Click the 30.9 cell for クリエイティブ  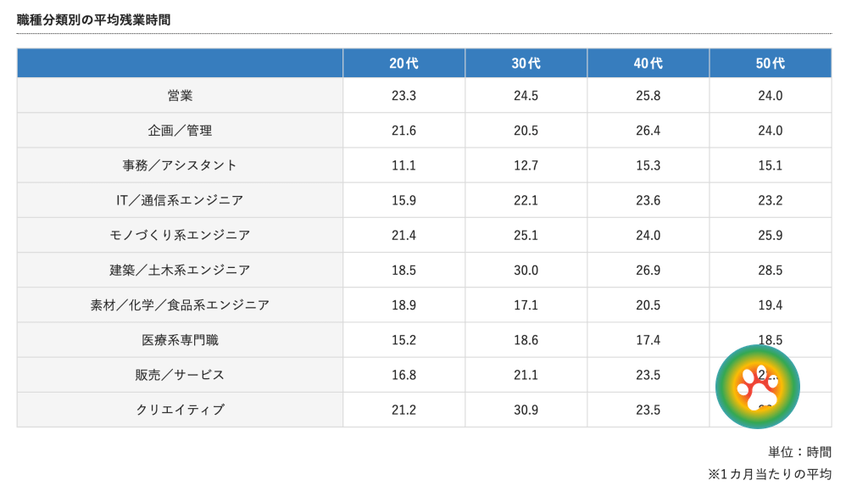[x=526, y=410]
